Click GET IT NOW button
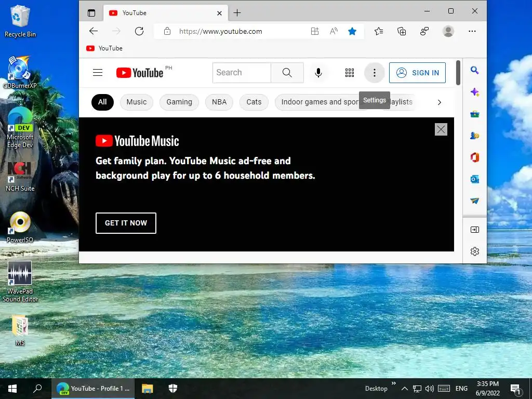This screenshot has height=399, width=532. (x=126, y=223)
